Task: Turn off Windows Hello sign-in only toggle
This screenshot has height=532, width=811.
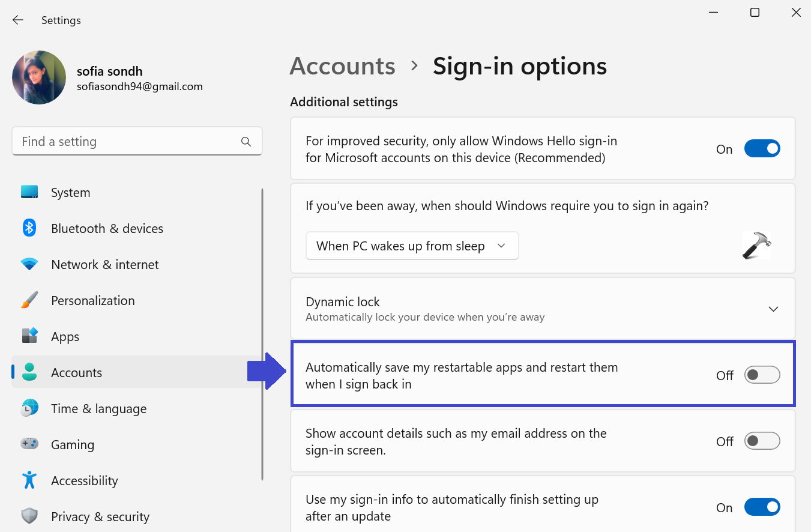Action: pyautogui.click(x=762, y=149)
